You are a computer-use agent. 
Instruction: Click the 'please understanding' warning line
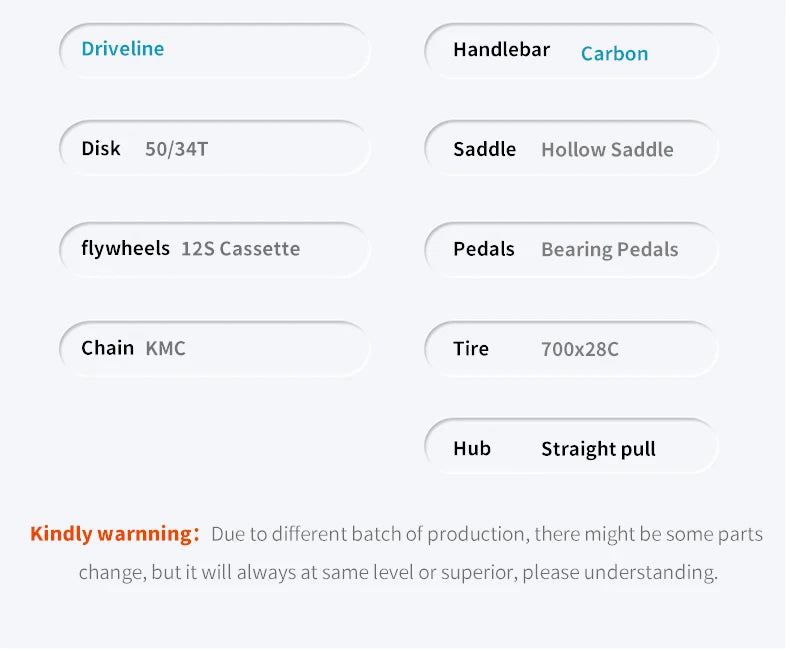[398, 573]
